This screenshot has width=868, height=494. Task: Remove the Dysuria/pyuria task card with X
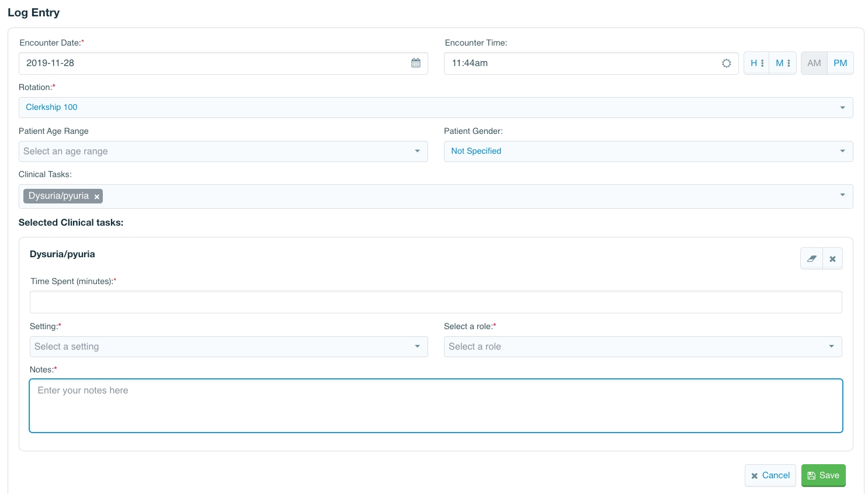click(x=832, y=258)
